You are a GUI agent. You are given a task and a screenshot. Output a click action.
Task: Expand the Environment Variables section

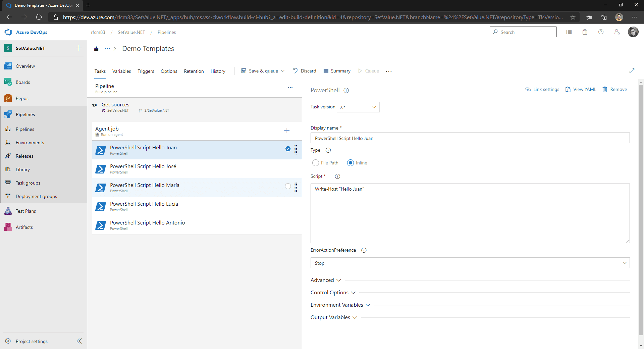[340, 305]
